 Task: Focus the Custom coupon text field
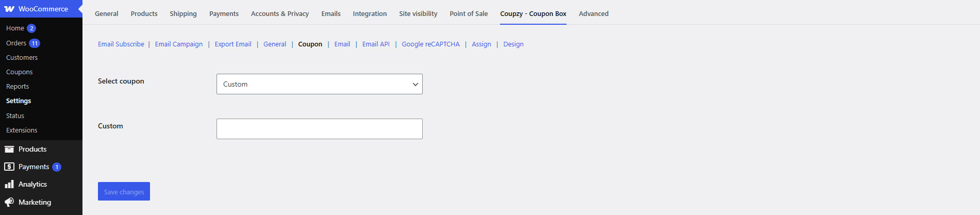320,129
